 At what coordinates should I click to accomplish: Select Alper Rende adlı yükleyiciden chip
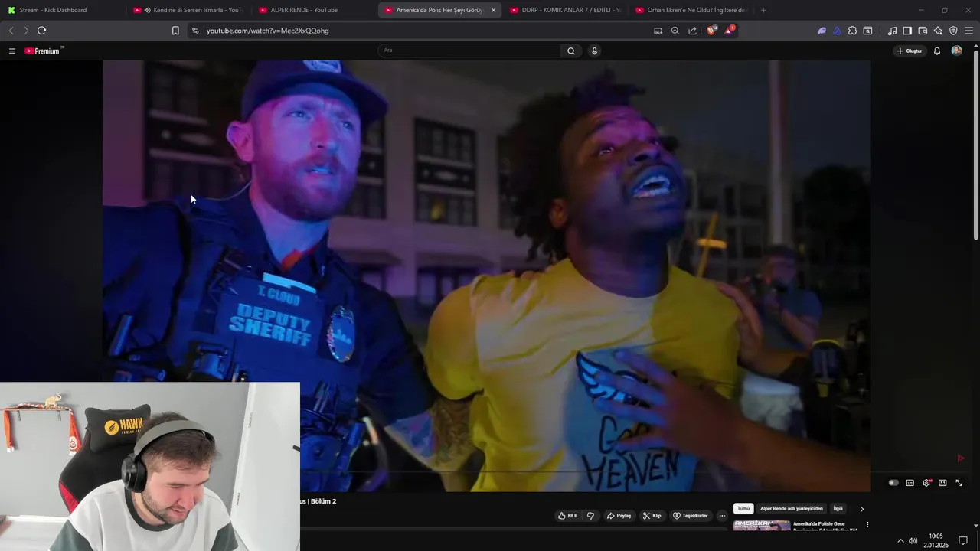click(x=792, y=509)
